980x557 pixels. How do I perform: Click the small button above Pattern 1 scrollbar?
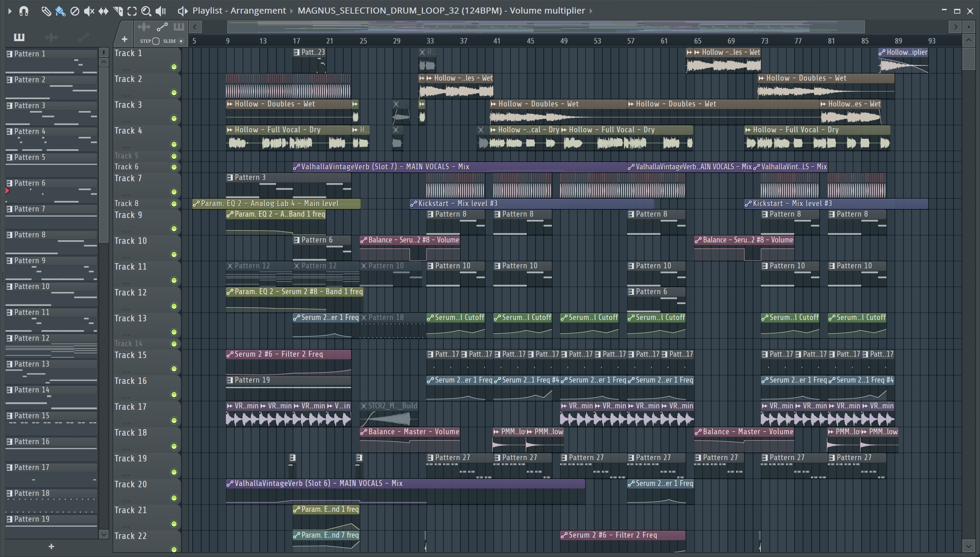pyautogui.click(x=103, y=52)
